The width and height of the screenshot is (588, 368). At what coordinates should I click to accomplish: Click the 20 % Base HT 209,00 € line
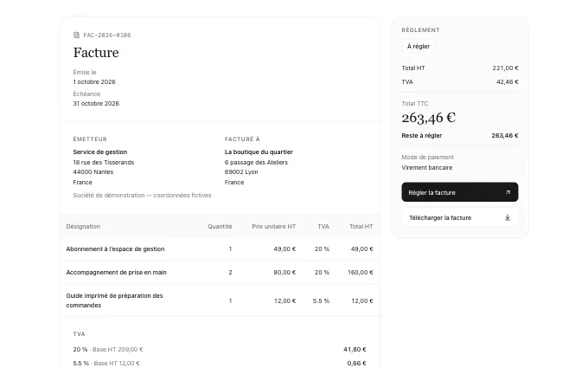[x=108, y=349]
